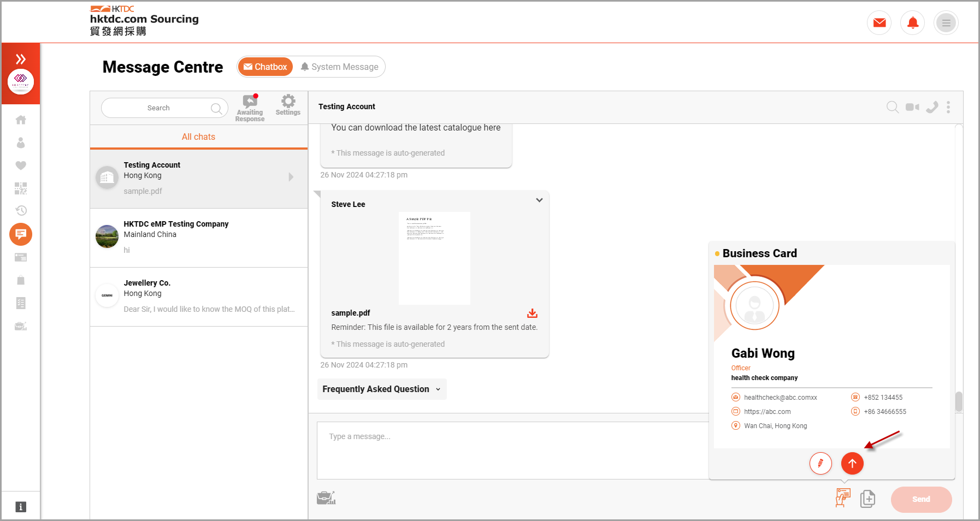Screen dimensions: 980x521
Task: Start a voice call with phone icon
Action: (x=932, y=107)
